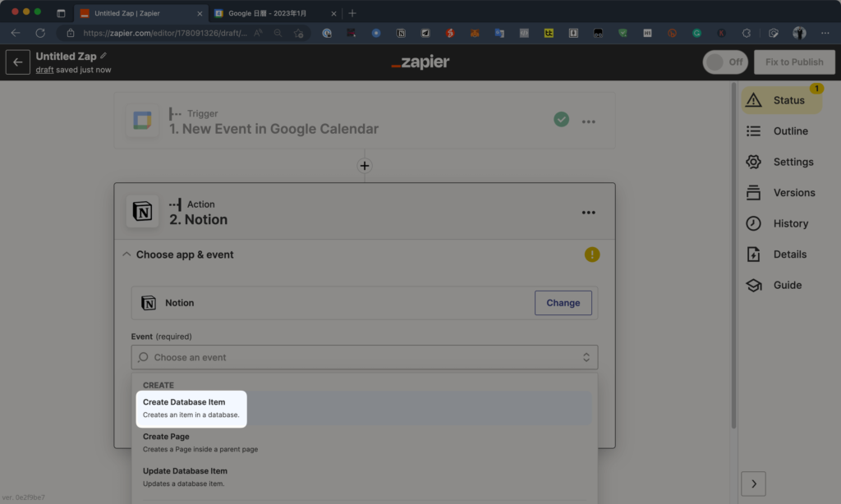Click the tab actions icon left of the tabs

pos(61,13)
